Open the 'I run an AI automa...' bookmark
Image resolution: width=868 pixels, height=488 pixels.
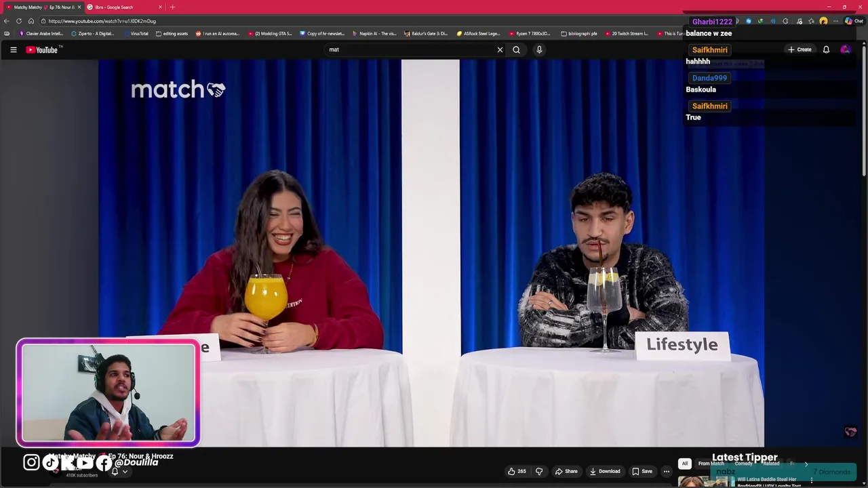pyautogui.click(x=218, y=33)
